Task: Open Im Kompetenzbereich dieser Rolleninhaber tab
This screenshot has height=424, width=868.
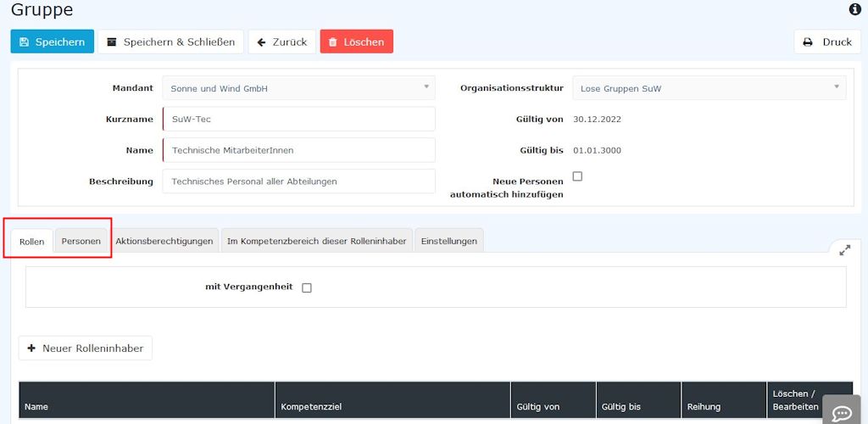Action: click(x=317, y=241)
